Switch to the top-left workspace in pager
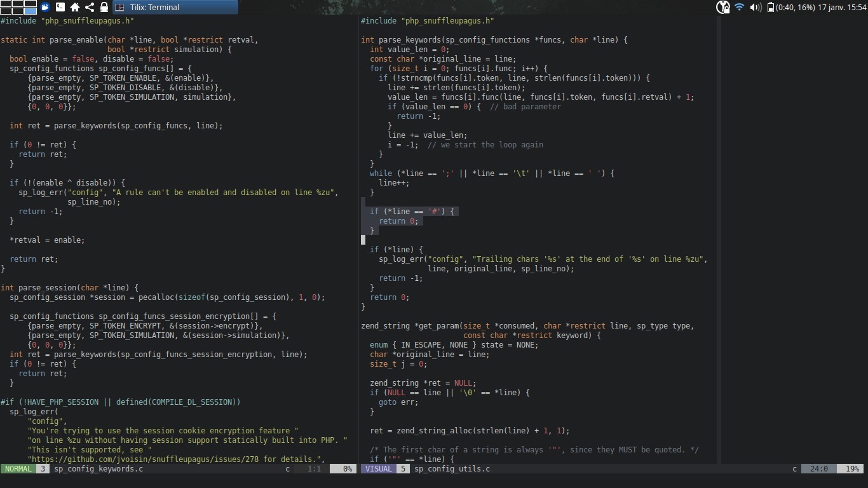868x488 pixels. click(6, 4)
